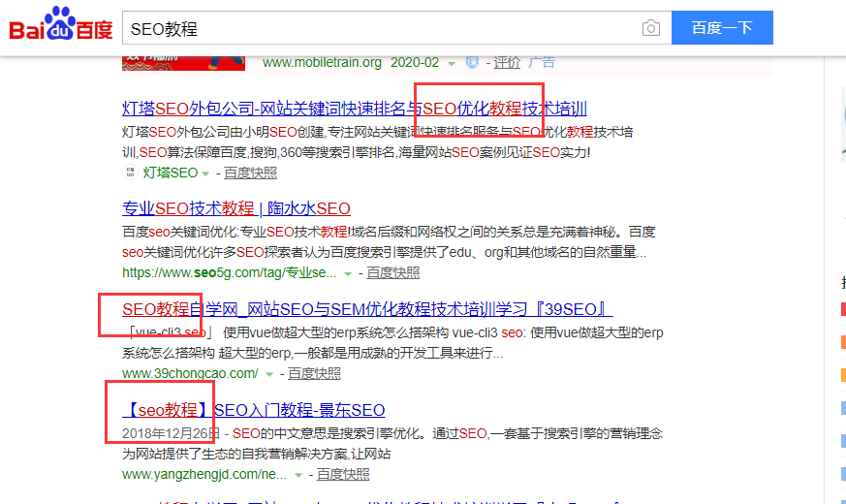Image resolution: width=846 pixels, height=504 pixels.
Task: Click the Baidu logo
Action: pos(61,24)
